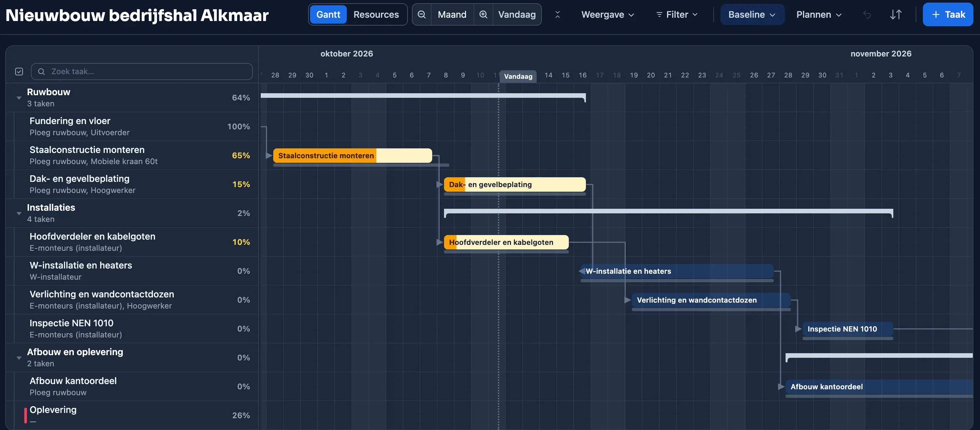The width and height of the screenshot is (980, 430).
Task: Select the Oplevering task row
Action: (132, 415)
